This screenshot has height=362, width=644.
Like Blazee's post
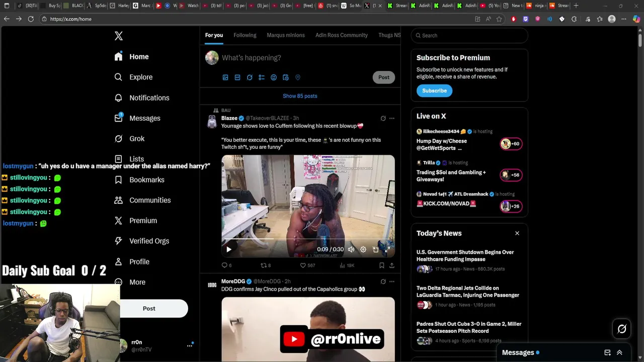point(307,265)
